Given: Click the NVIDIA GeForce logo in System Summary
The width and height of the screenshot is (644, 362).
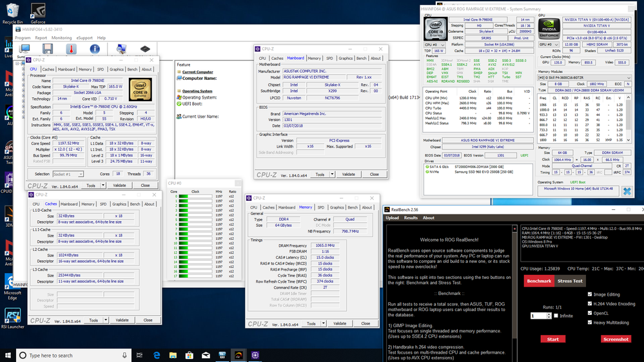Looking at the screenshot, I should tap(549, 29).
